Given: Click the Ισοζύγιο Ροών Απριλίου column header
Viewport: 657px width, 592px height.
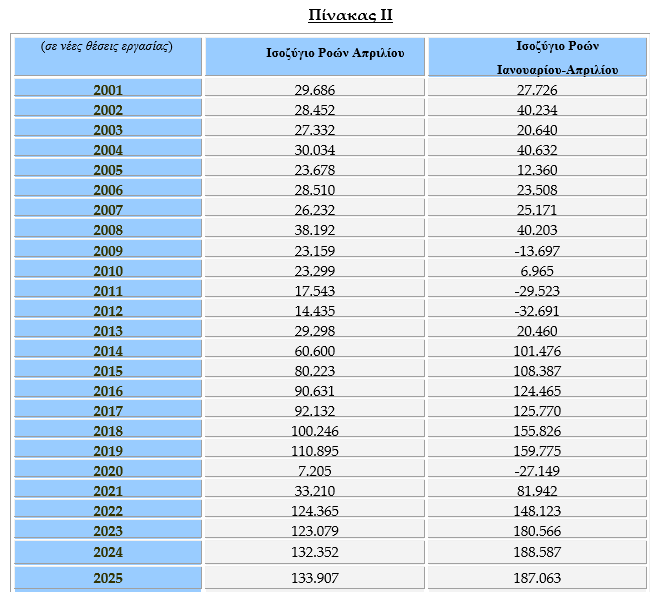Looking at the screenshot, I should click(x=315, y=54).
